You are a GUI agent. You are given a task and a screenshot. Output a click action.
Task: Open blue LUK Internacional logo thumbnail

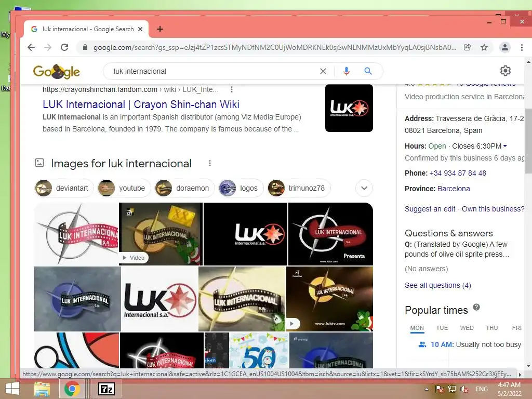[77, 299]
